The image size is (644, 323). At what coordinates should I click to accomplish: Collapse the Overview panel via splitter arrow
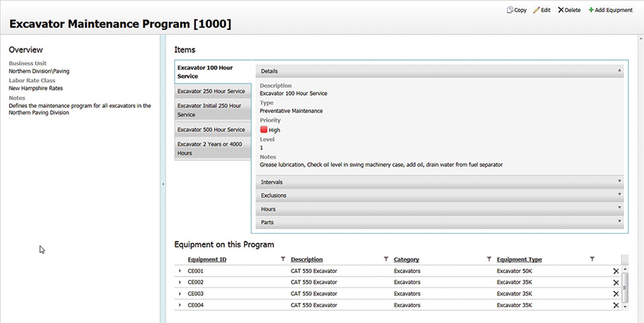[x=163, y=184]
